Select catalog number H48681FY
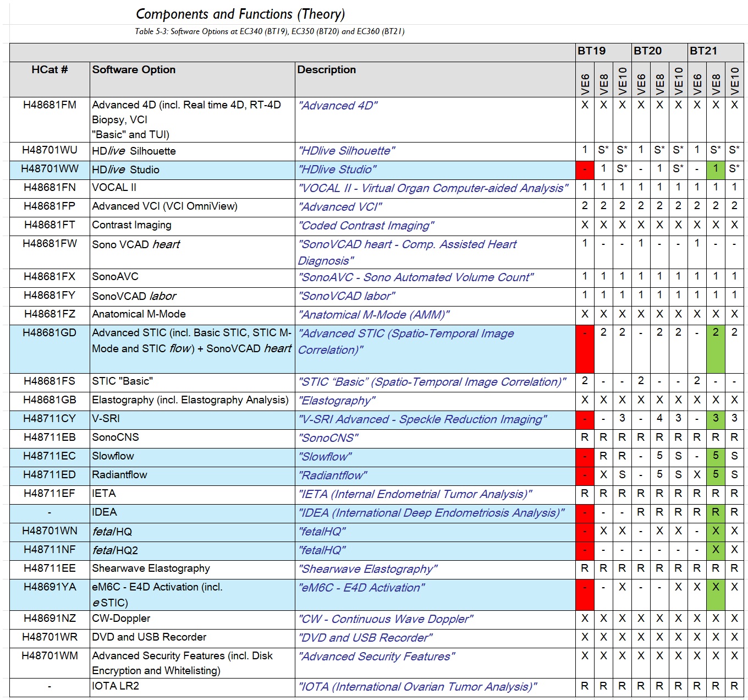This screenshot has height=700, width=748. point(50,296)
